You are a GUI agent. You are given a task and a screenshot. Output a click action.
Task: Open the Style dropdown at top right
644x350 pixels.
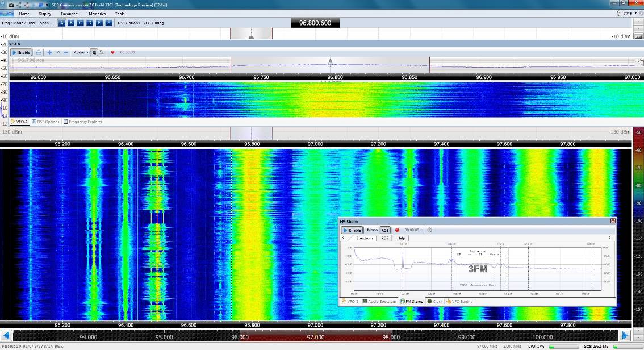(628, 13)
